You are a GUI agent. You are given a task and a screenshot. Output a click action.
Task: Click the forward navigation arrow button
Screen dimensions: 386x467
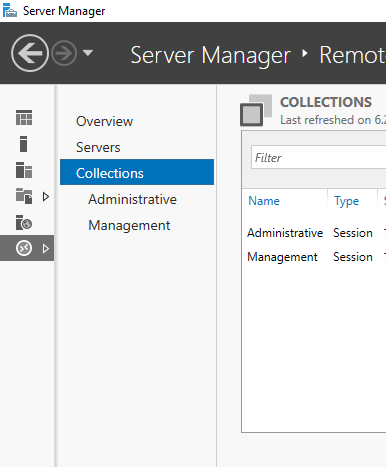click(64, 53)
